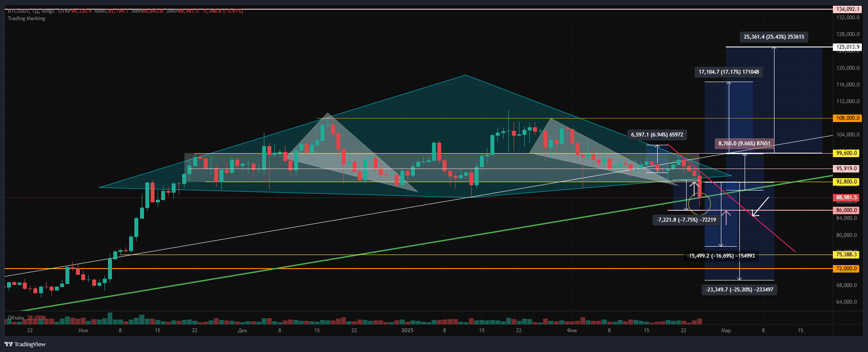Click the −5,348.8 (−5.67%) change value
This screenshot has height=352, width=868.
click(223, 11)
